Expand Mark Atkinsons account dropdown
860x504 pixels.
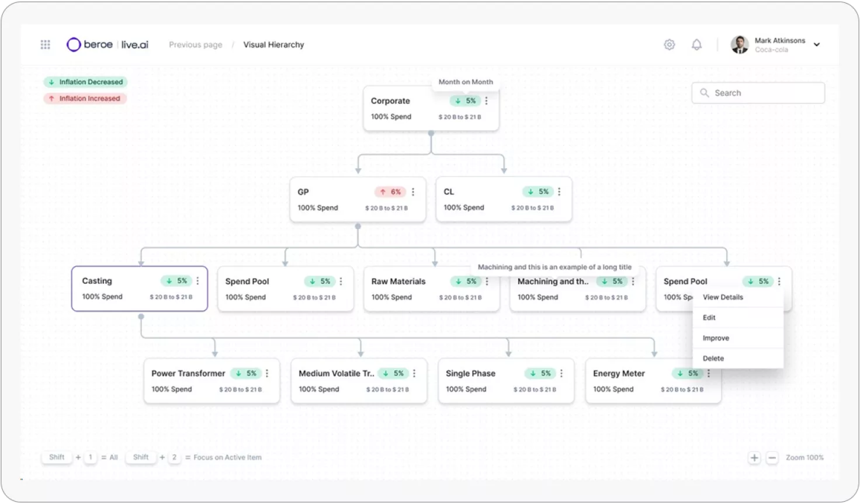click(x=816, y=44)
